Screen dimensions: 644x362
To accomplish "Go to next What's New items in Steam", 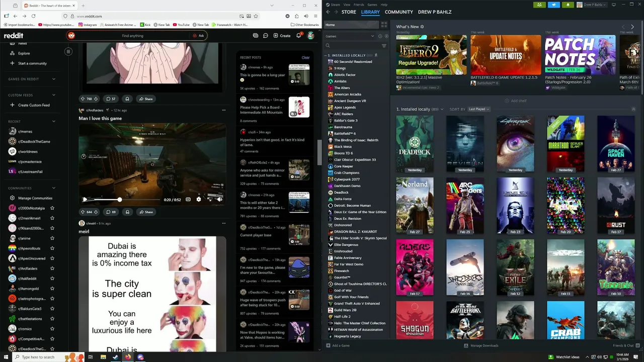I will [x=632, y=27].
